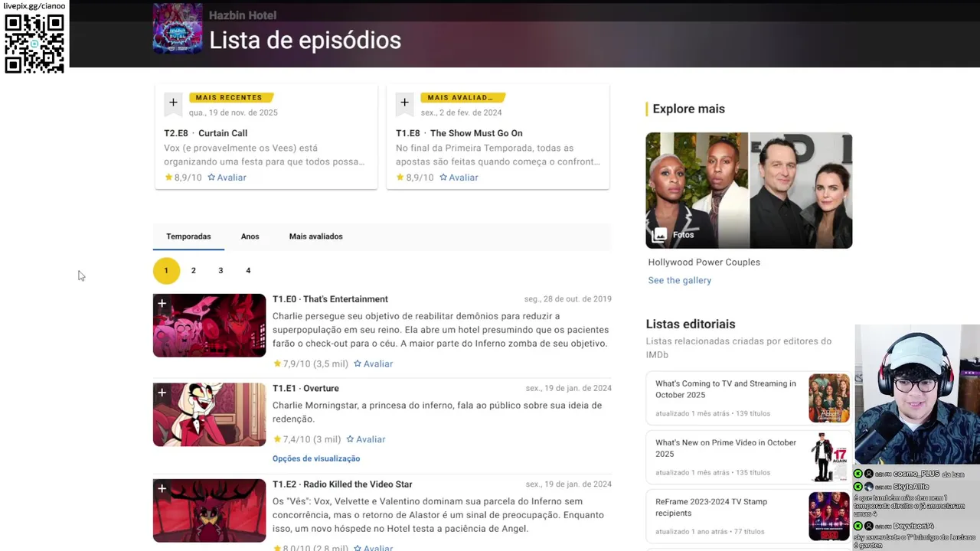Image resolution: width=980 pixels, height=551 pixels.
Task: Open T1.E8 The Show Must Go On title
Action: click(x=459, y=133)
